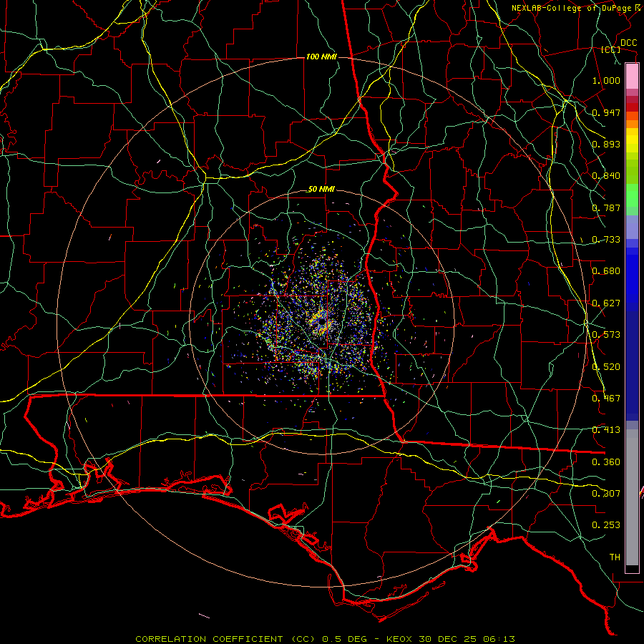Click the [CC] units label

[x=611, y=49]
